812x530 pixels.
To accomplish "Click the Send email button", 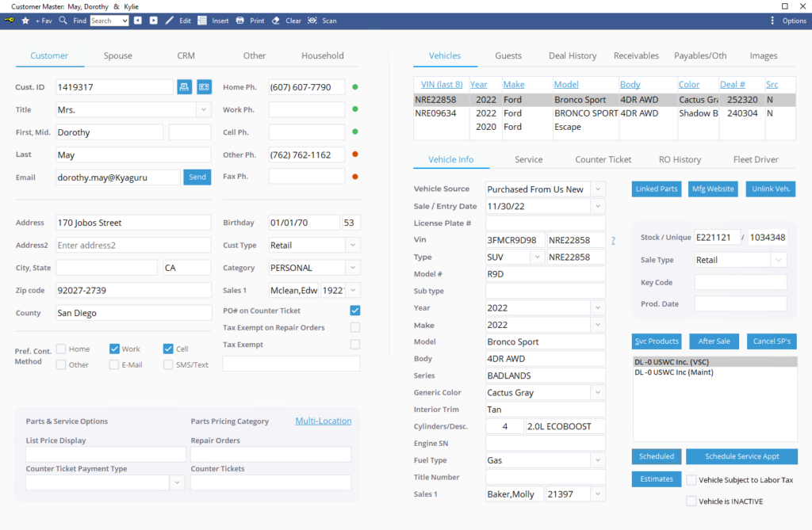I will coord(197,177).
